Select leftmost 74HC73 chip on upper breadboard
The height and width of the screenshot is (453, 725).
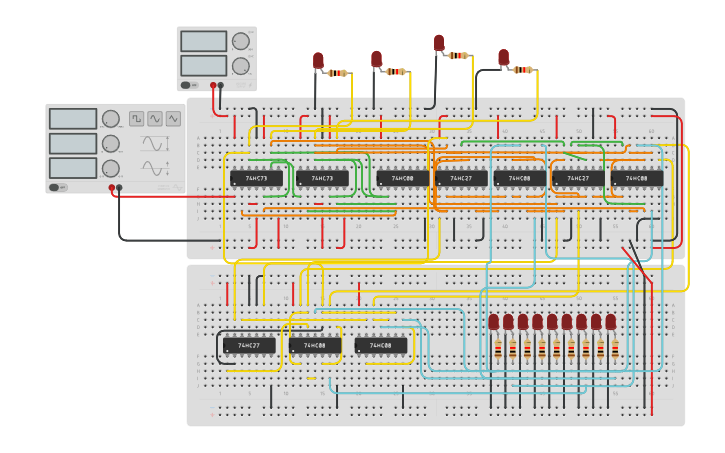pyautogui.click(x=256, y=178)
